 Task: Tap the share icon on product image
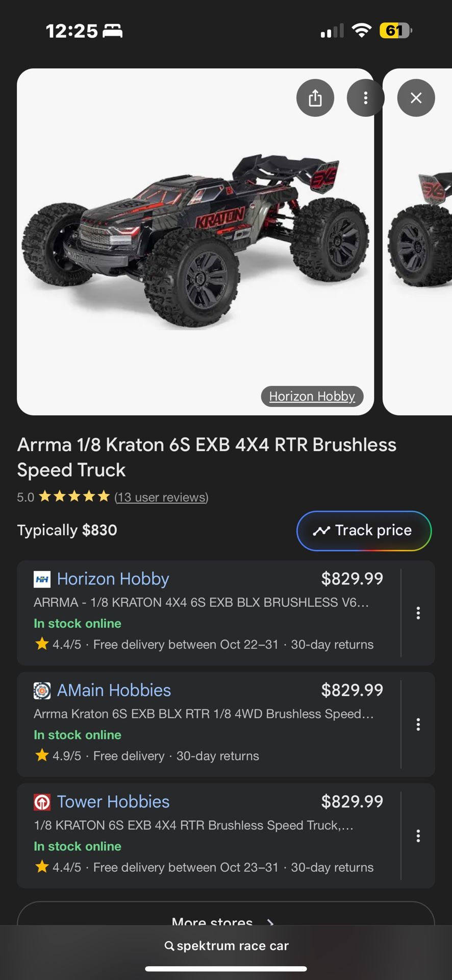tap(315, 98)
